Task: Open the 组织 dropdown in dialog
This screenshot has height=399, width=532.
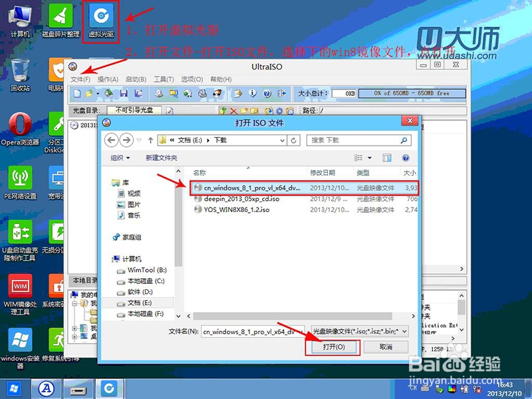Action: coord(120,158)
